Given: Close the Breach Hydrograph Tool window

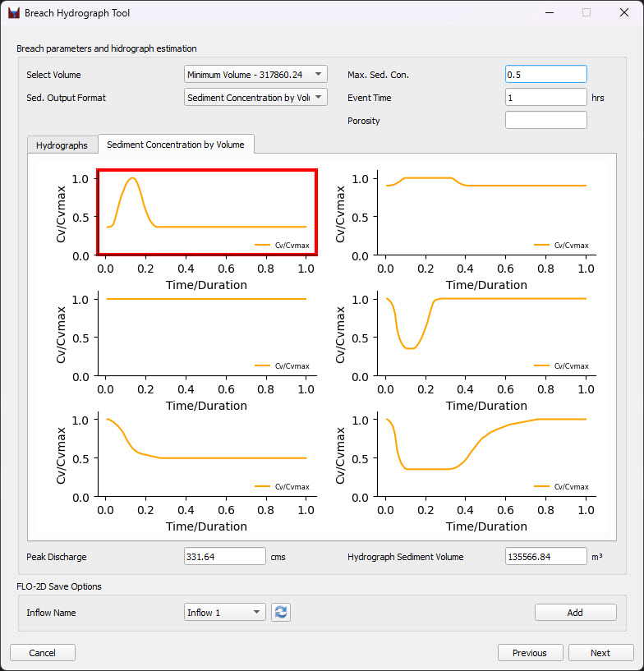Looking at the screenshot, I should point(623,13).
